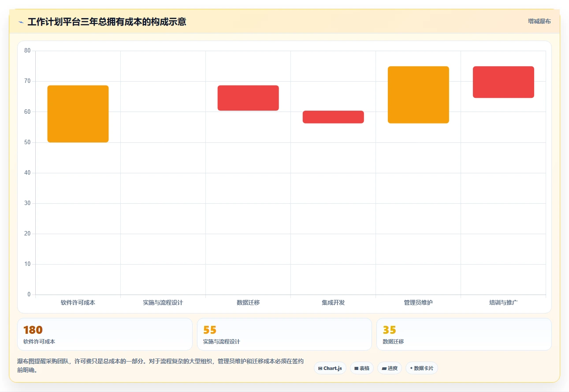Click the y-axis value 10
This screenshot has width=569, height=392.
tap(27, 264)
